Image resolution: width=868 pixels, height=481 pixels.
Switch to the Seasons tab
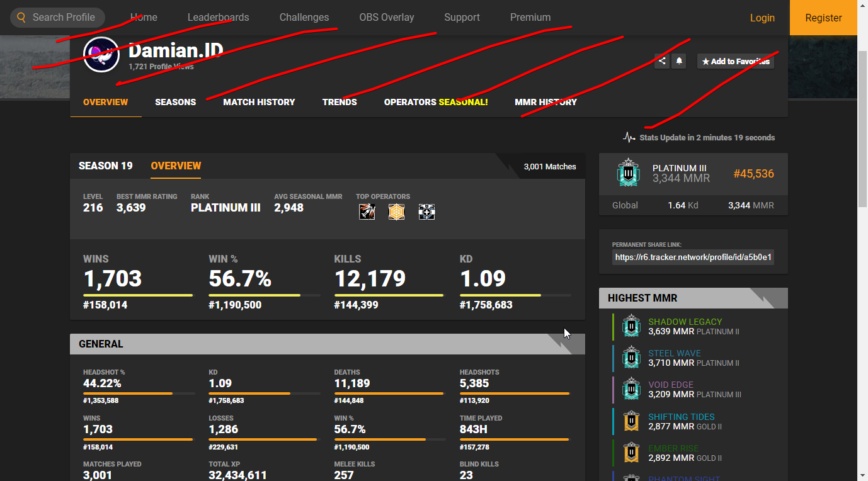(x=175, y=102)
